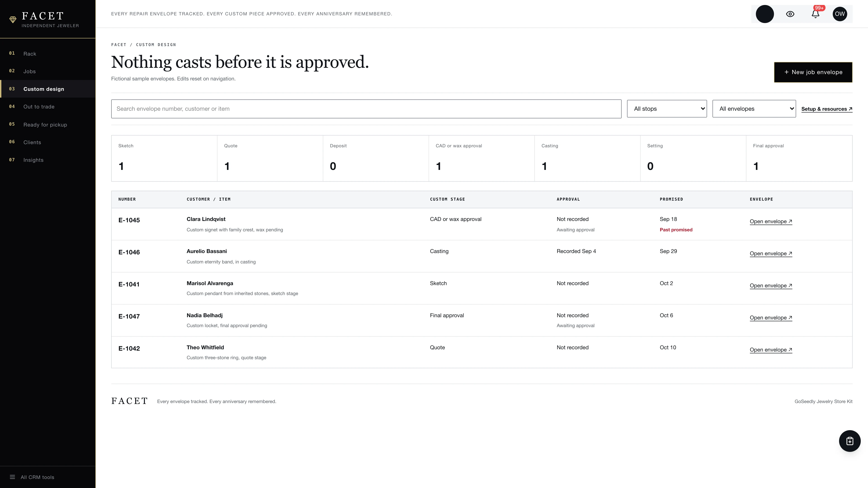Select the Quote stage card
Image resolution: width=868 pixels, height=488 pixels.
click(270, 158)
